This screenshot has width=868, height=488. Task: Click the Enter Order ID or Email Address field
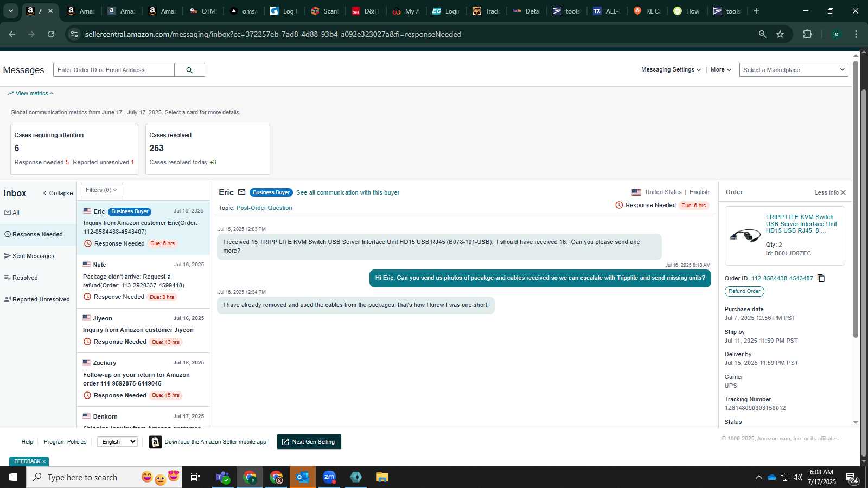[x=114, y=70]
